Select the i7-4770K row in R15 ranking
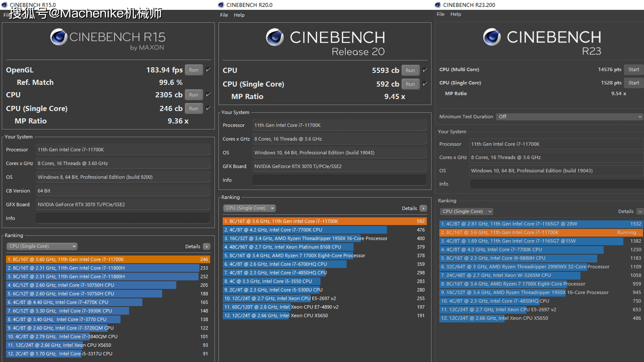 coord(108,302)
